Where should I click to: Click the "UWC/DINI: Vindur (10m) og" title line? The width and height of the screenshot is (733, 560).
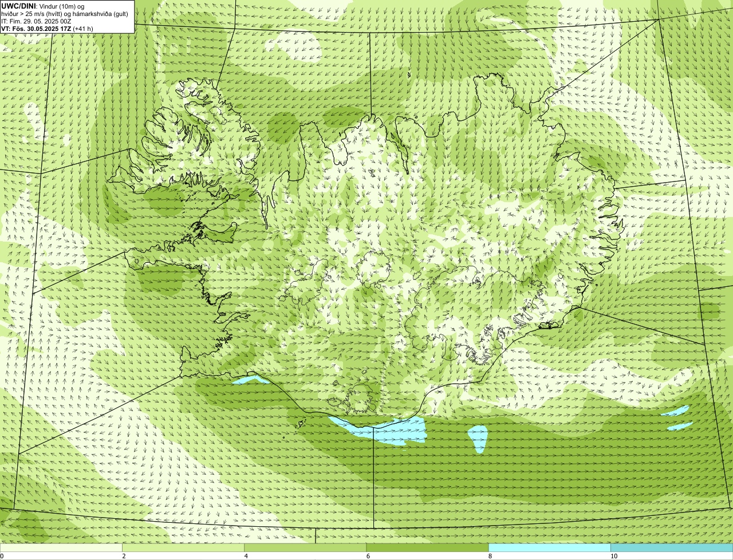pyautogui.click(x=43, y=6)
